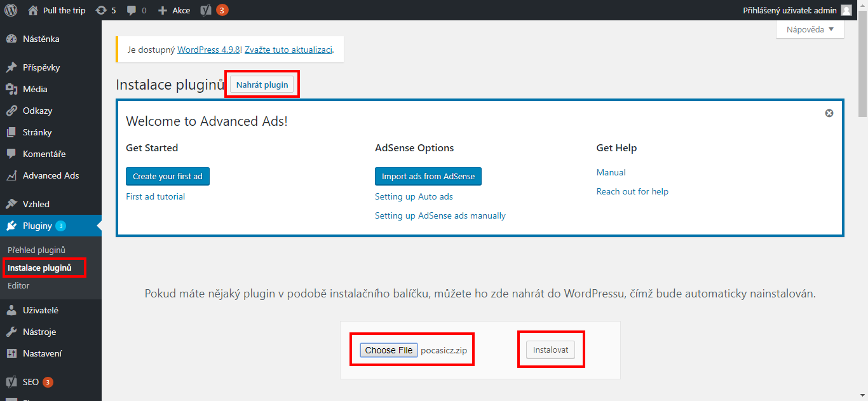Click the chain link icon for Odkazy
Image resolution: width=868 pixels, height=401 pixels.
11,111
